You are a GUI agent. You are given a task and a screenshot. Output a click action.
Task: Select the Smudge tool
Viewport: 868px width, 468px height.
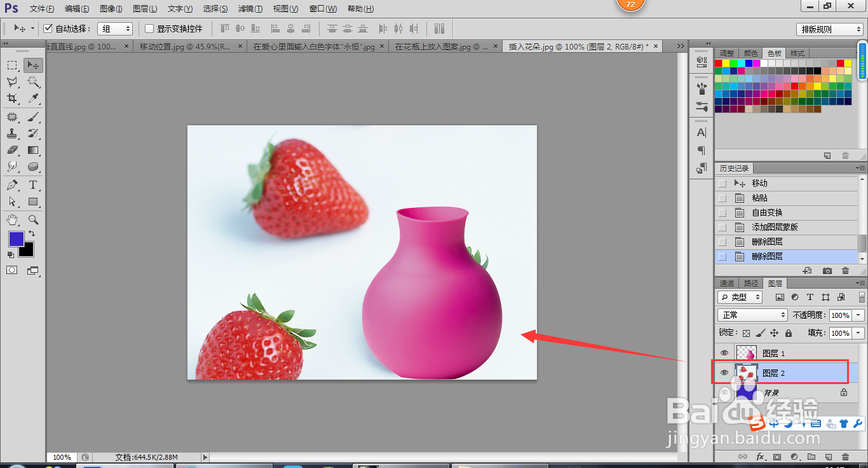click(12, 167)
